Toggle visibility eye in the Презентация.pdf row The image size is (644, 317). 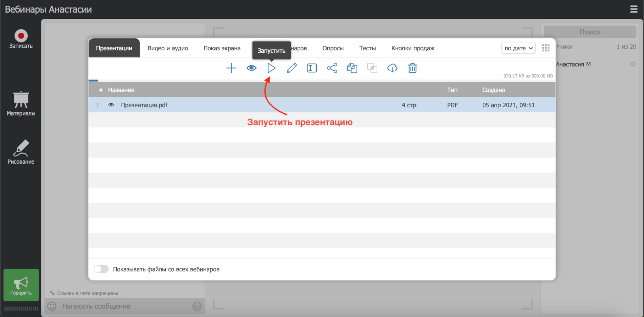[x=111, y=105]
